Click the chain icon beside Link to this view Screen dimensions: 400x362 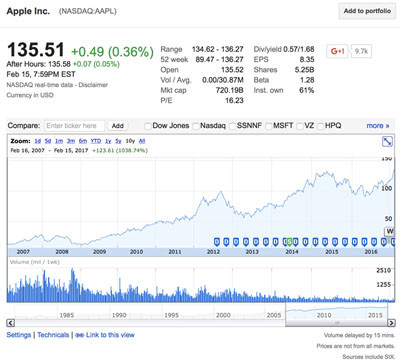(79, 335)
